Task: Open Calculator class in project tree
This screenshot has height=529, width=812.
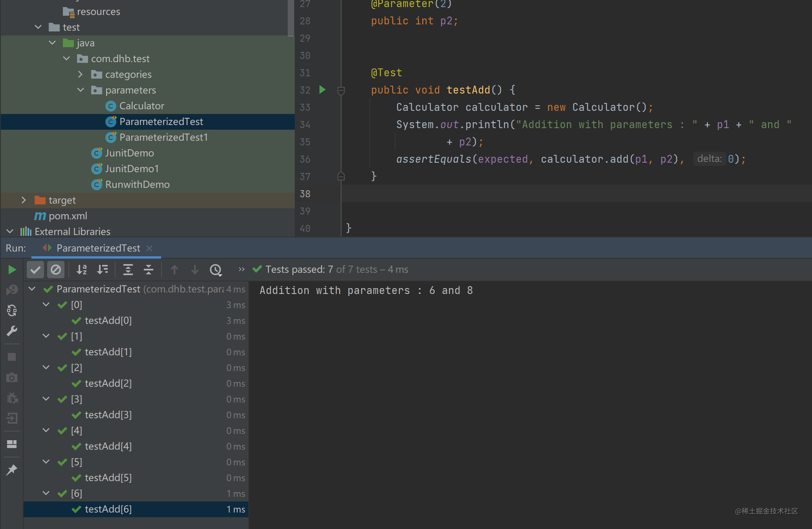Action: click(135, 106)
